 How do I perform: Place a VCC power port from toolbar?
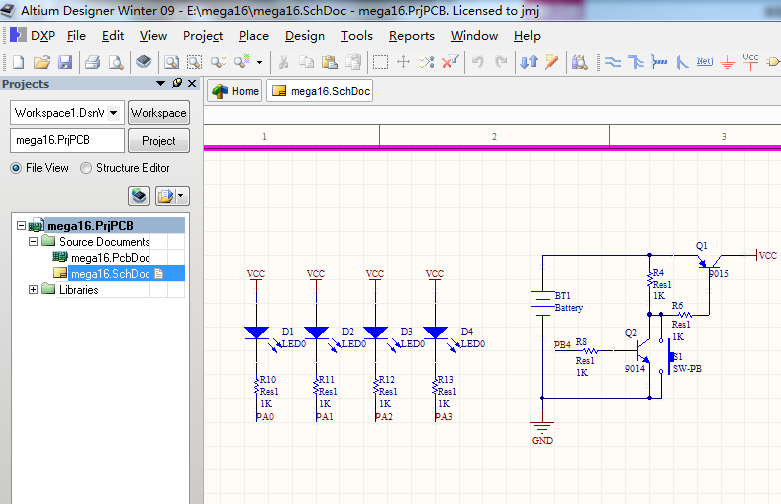click(751, 62)
